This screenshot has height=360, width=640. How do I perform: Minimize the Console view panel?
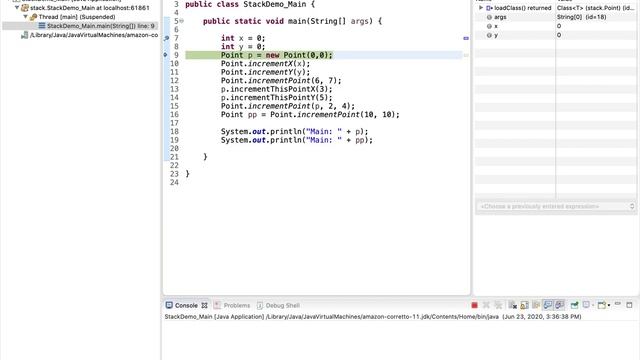tap(618, 304)
